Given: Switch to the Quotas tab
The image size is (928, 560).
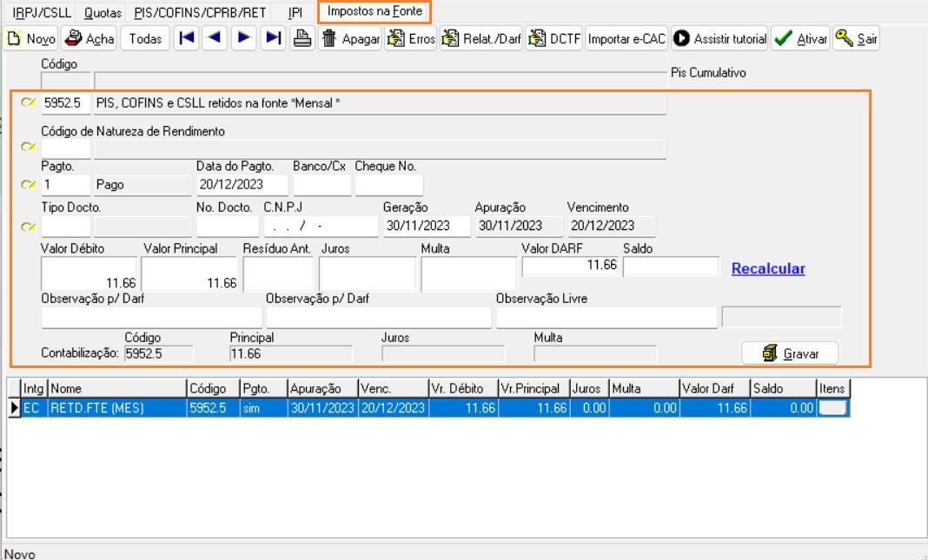Looking at the screenshot, I should (103, 12).
